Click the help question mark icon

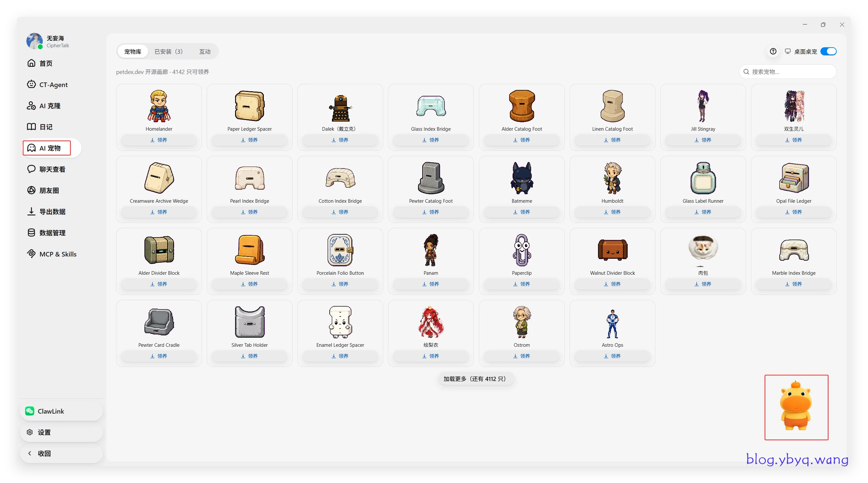(x=773, y=51)
